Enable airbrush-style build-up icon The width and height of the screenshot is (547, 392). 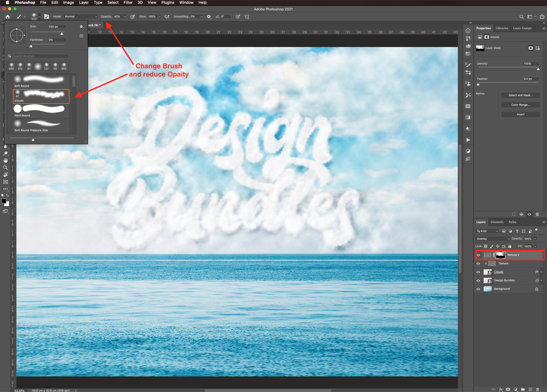167,16
